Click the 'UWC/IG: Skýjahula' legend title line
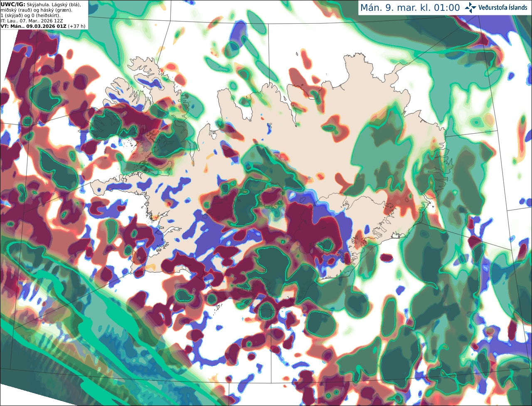 click(x=40, y=5)
